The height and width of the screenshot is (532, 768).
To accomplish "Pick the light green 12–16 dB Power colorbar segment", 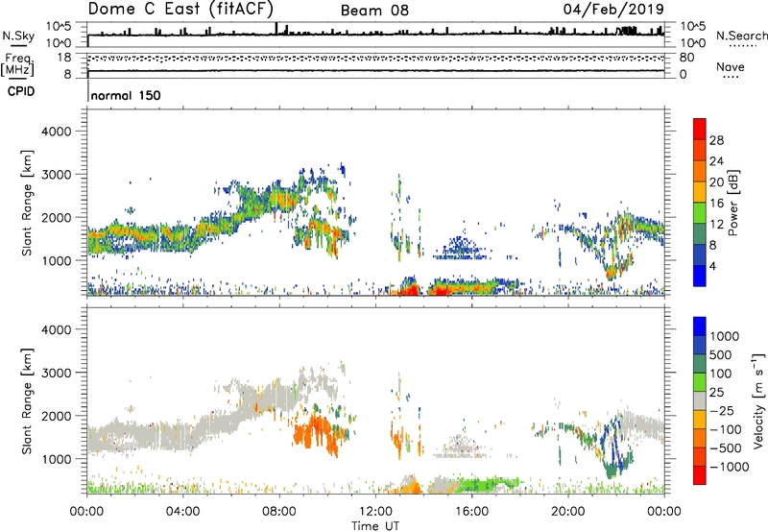I will point(700,213).
